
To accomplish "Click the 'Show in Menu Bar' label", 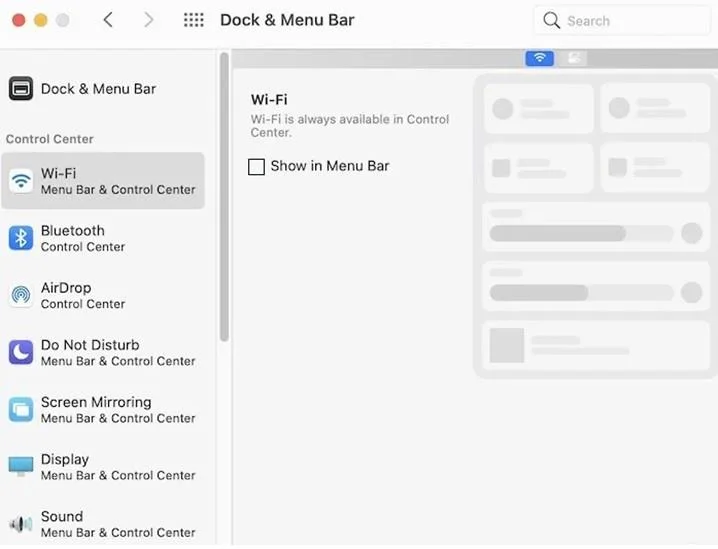I will [330, 166].
